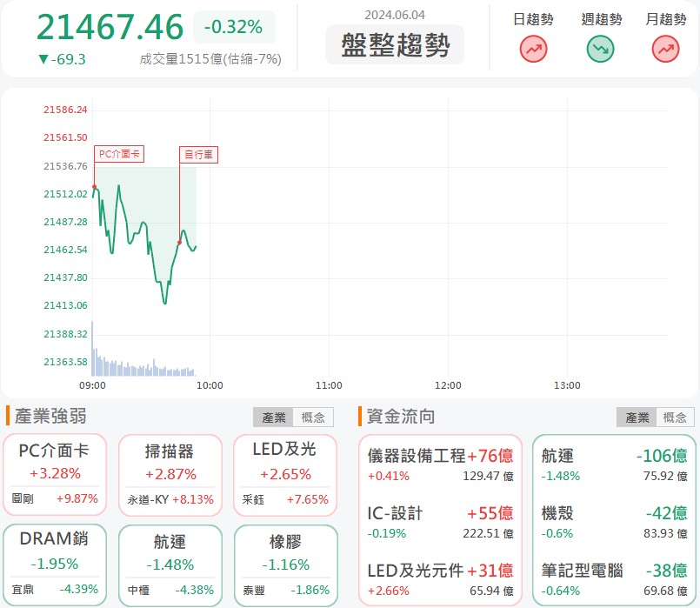Screen dimensions: 700x608
Task: Click the -0.32% change badge
Action: click(x=234, y=27)
